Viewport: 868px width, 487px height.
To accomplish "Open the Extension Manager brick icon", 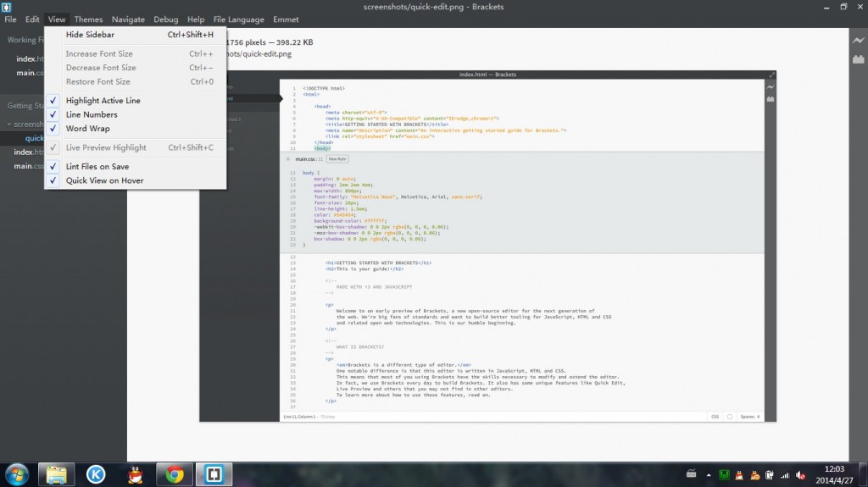I will [x=858, y=58].
